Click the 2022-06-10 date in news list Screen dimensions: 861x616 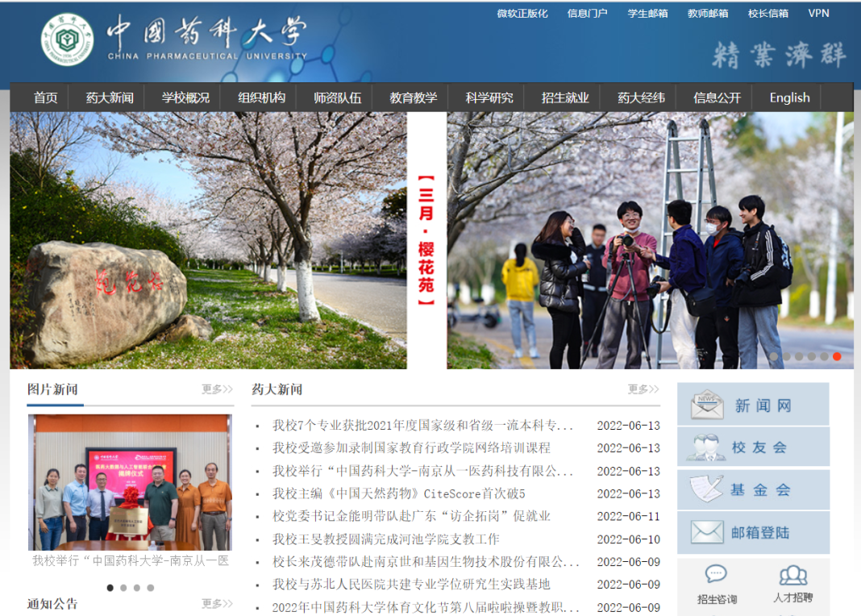629,539
